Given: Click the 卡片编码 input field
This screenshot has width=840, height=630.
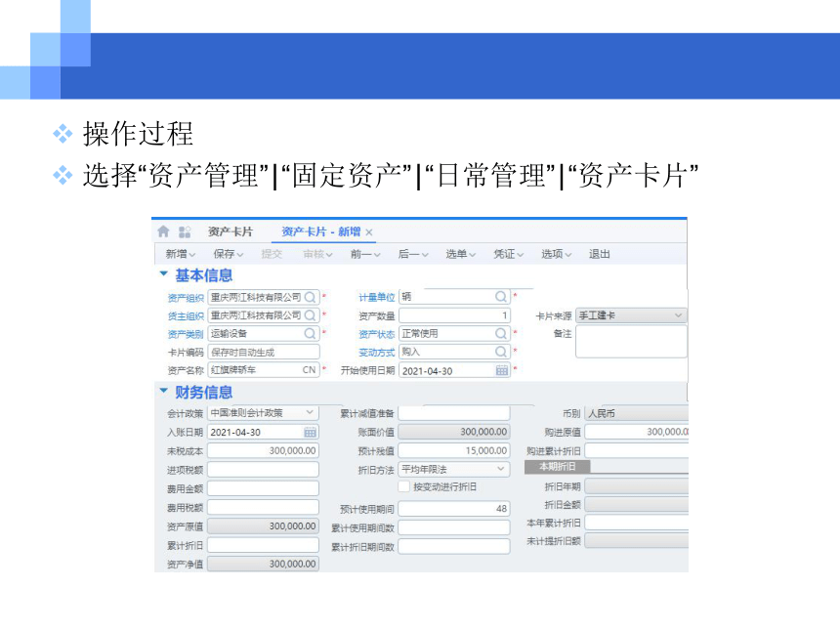Looking at the screenshot, I should [x=264, y=352].
